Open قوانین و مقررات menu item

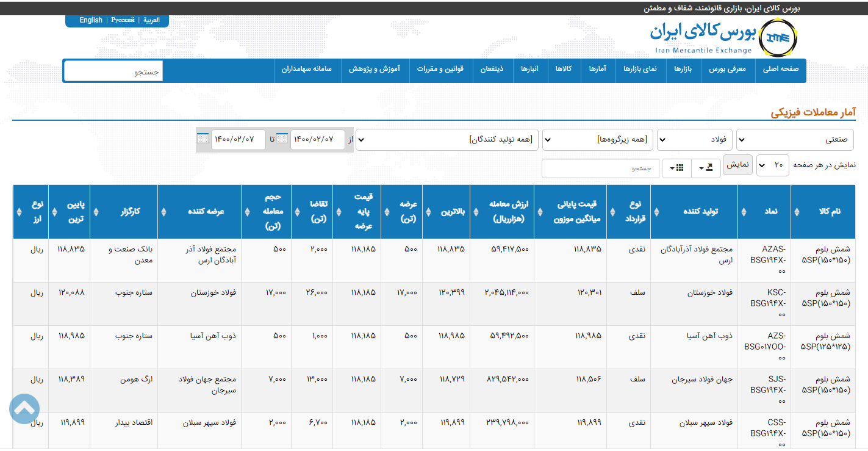tap(440, 70)
